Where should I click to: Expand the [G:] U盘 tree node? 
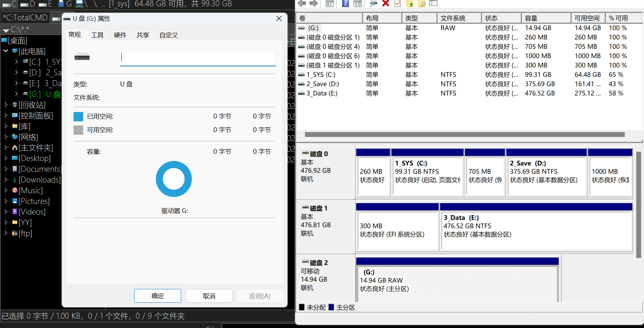17,94
